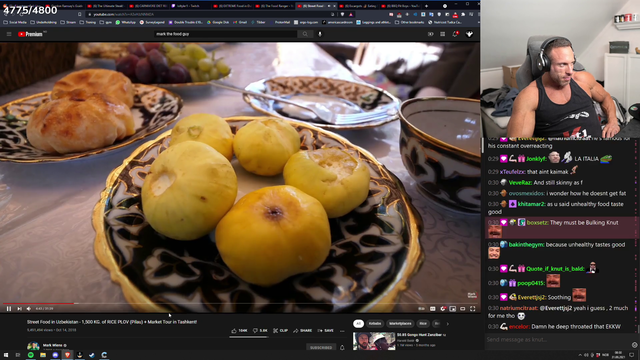640x360 pixels.
Task: Open the YouTube apps grid
Action: pyautogui.click(x=442, y=34)
